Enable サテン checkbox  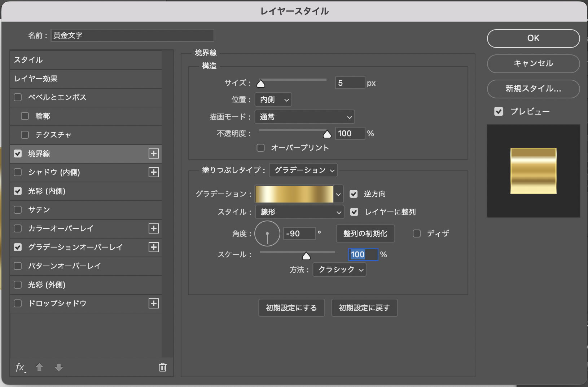click(18, 210)
